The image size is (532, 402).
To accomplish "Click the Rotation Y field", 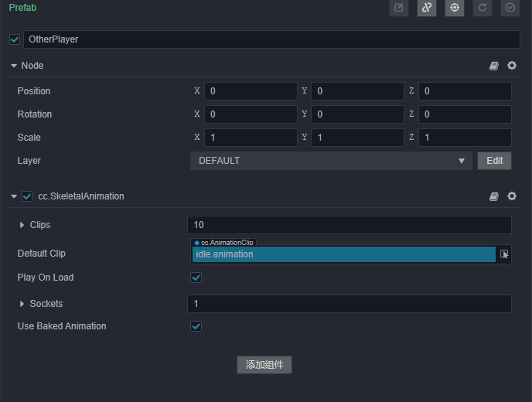I will tap(357, 114).
